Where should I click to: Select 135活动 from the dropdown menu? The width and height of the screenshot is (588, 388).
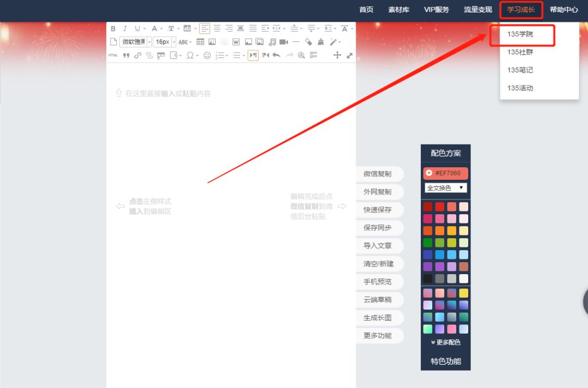tap(520, 88)
